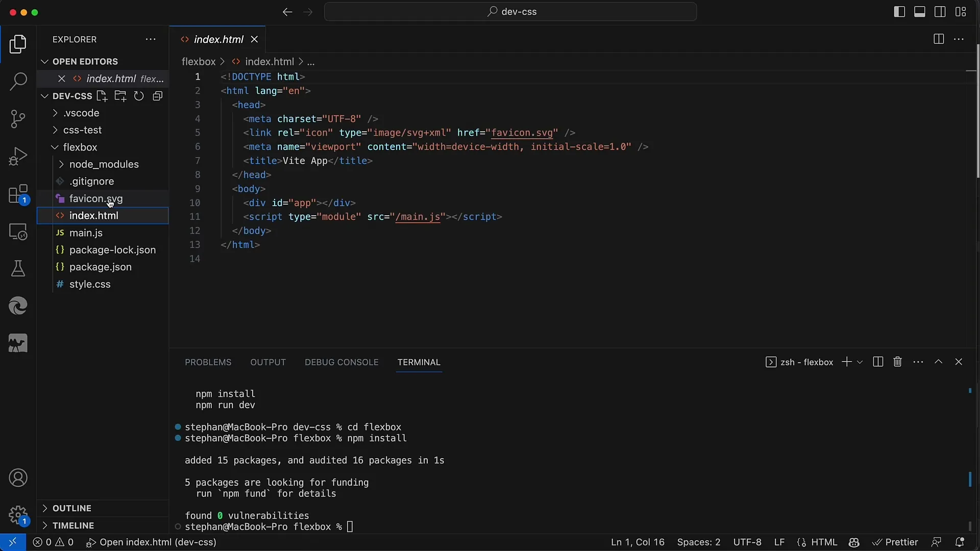Change indentation via Spaces: 2

(699, 542)
